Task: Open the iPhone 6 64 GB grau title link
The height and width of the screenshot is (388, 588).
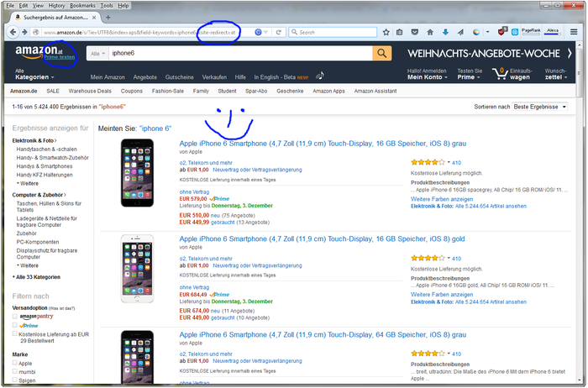Action: coord(323,335)
